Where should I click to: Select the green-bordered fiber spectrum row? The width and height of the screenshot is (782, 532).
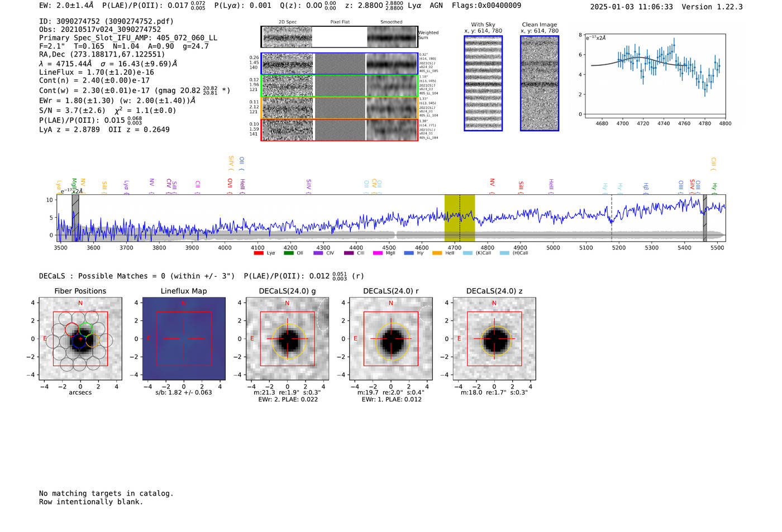pos(339,86)
